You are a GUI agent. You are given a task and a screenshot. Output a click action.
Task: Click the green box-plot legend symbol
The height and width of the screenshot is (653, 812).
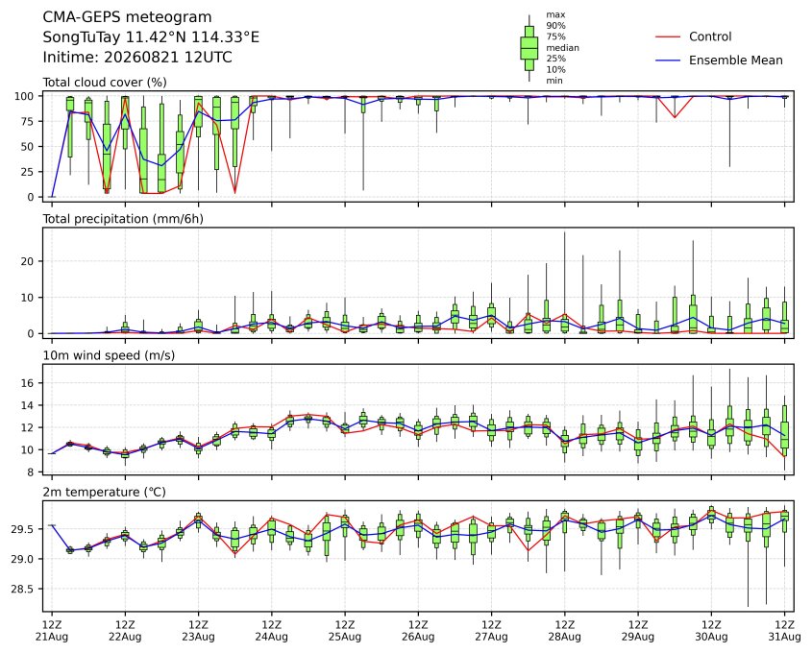point(529,48)
